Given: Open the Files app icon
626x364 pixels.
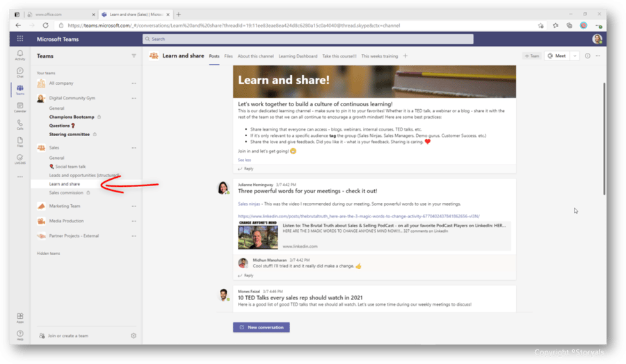Looking at the screenshot, I should (20, 142).
